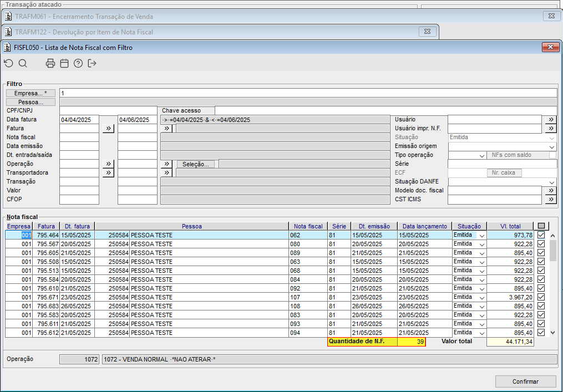Click the Chave acesso input field

click(386, 111)
